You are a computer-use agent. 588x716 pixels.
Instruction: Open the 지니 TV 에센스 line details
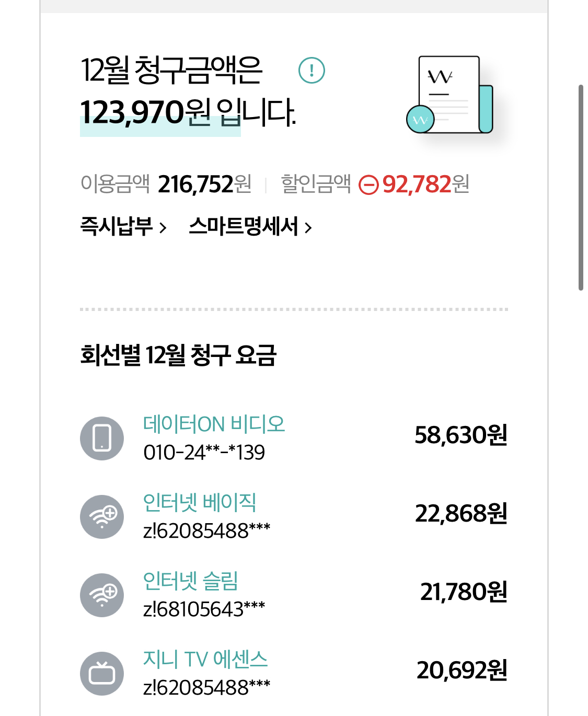click(x=205, y=659)
